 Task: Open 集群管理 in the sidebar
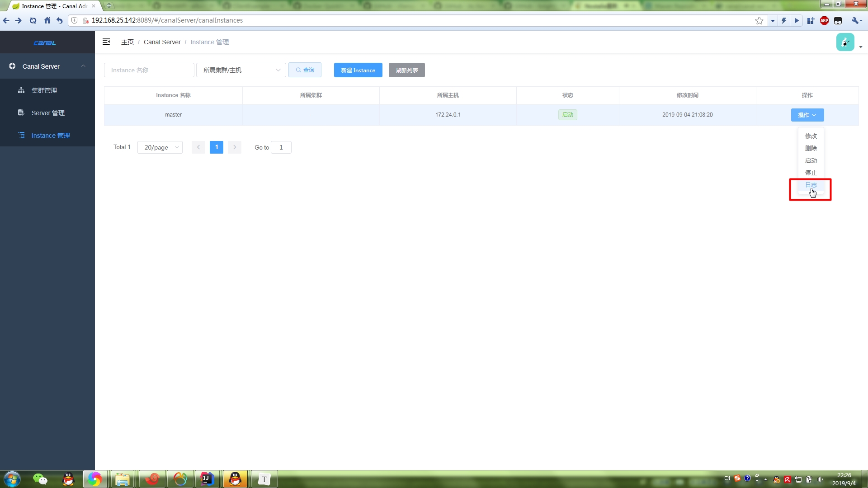click(x=44, y=90)
